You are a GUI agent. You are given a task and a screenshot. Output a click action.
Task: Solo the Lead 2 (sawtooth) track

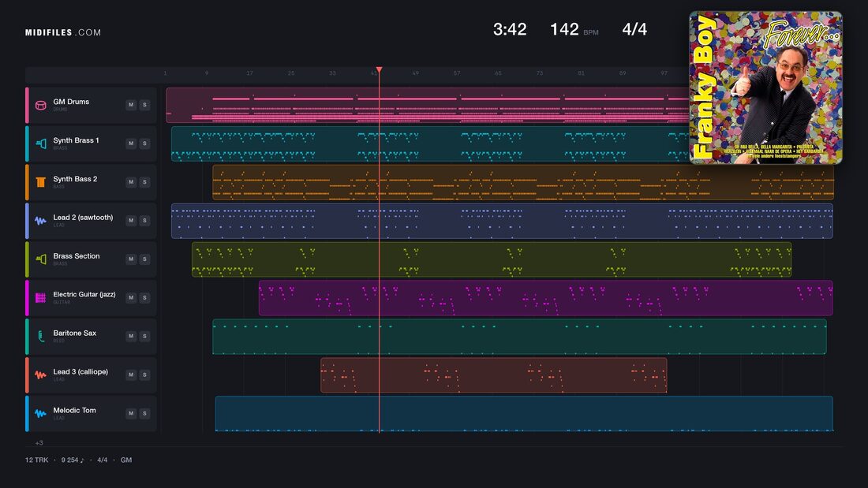pyautogui.click(x=144, y=220)
